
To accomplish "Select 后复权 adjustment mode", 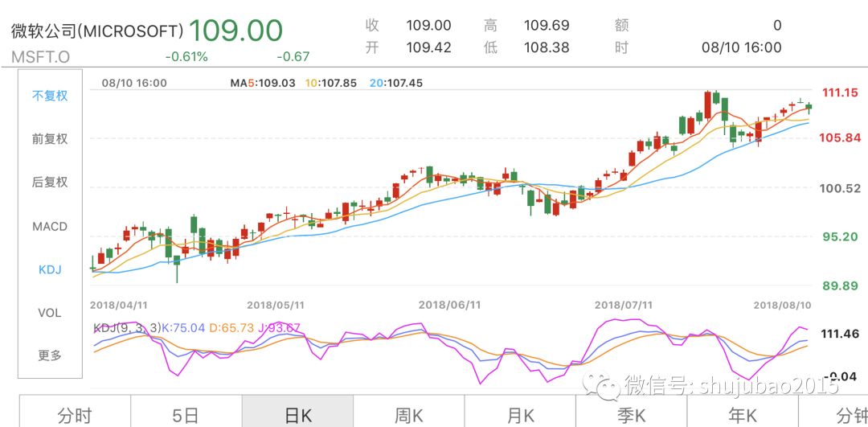I will [x=50, y=183].
